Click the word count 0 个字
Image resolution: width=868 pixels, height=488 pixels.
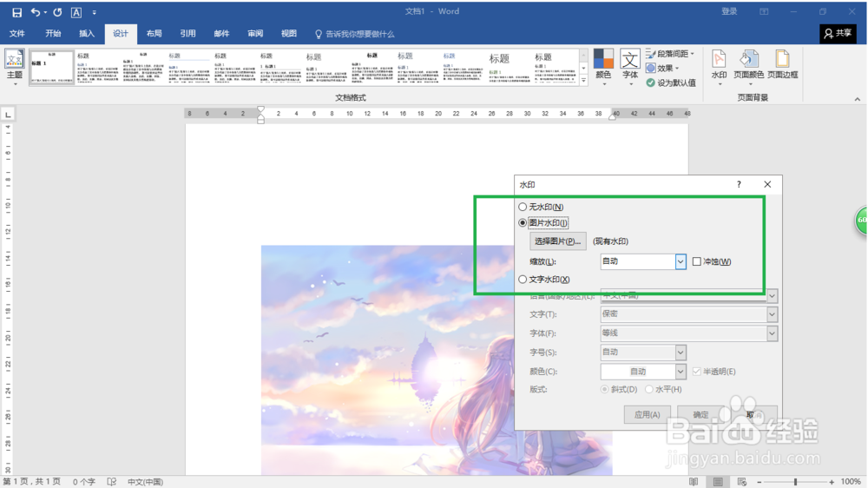tap(84, 482)
